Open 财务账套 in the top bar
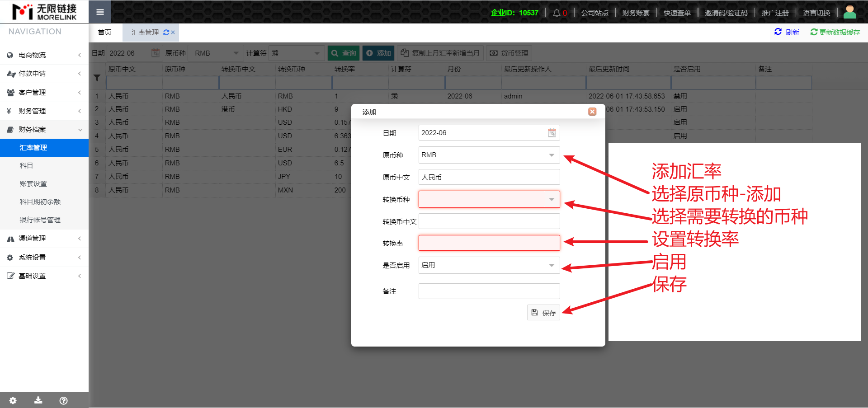The width and height of the screenshot is (868, 408). click(636, 13)
